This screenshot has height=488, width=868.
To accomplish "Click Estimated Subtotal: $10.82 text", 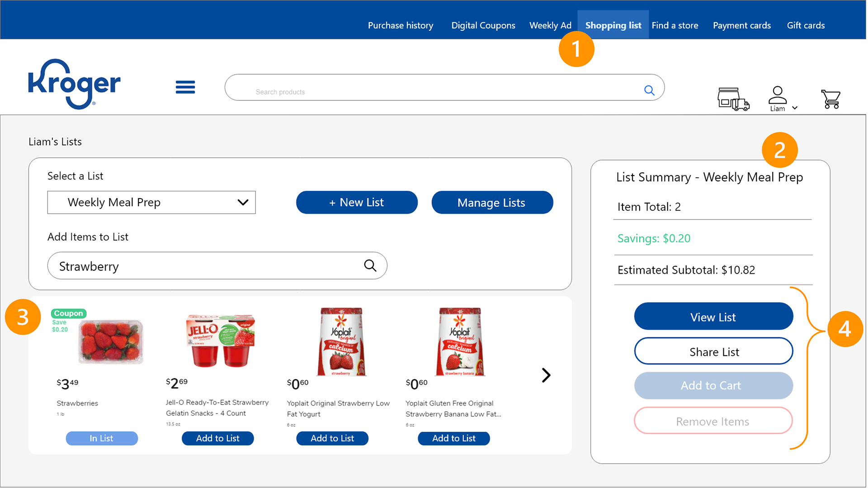I will pos(686,270).
